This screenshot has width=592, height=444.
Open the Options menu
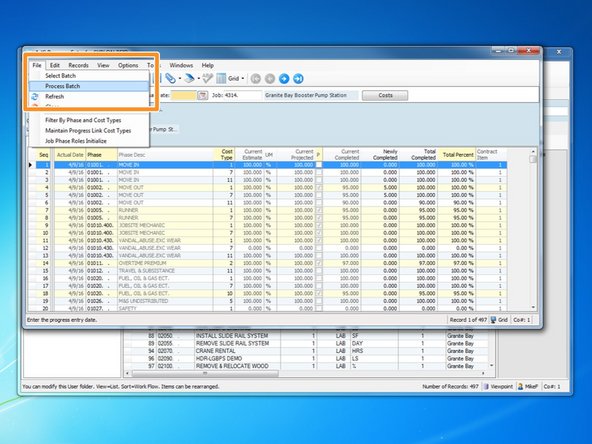click(128, 65)
